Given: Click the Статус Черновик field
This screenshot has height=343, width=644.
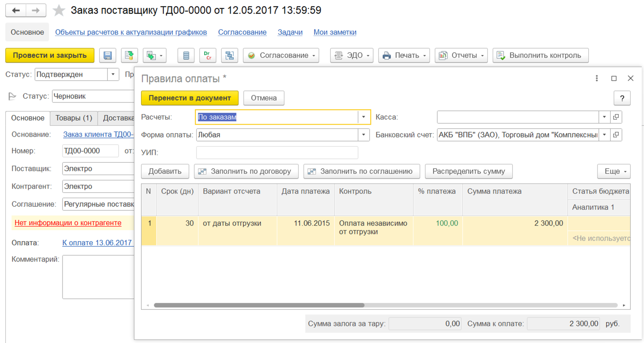Looking at the screenshot, I should (93, 96).
